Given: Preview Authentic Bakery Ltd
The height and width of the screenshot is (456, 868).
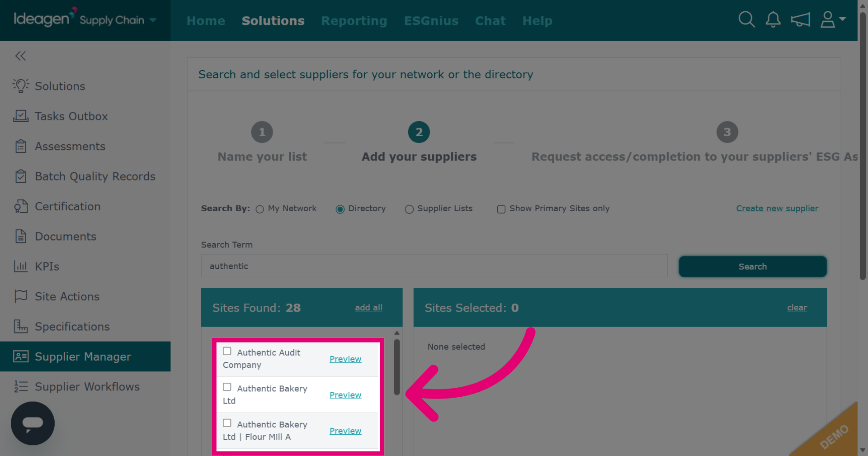Looking at the screenshot, I should (345, 395).
